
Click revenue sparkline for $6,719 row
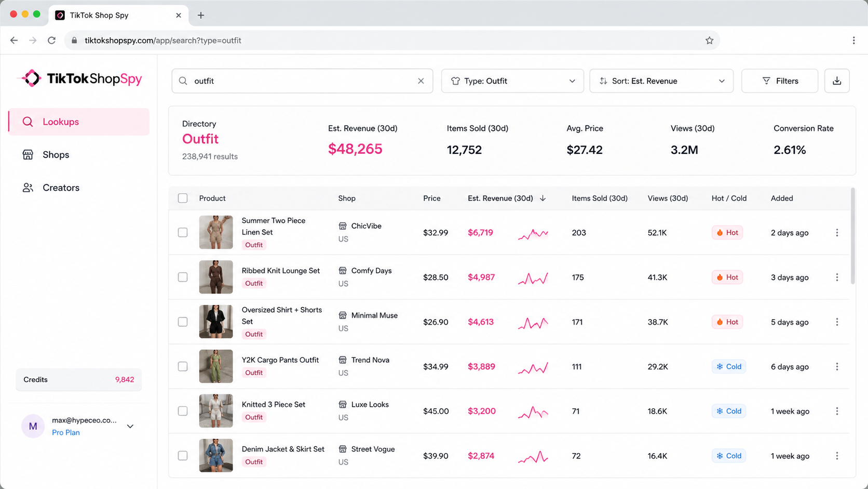point(533,234)
